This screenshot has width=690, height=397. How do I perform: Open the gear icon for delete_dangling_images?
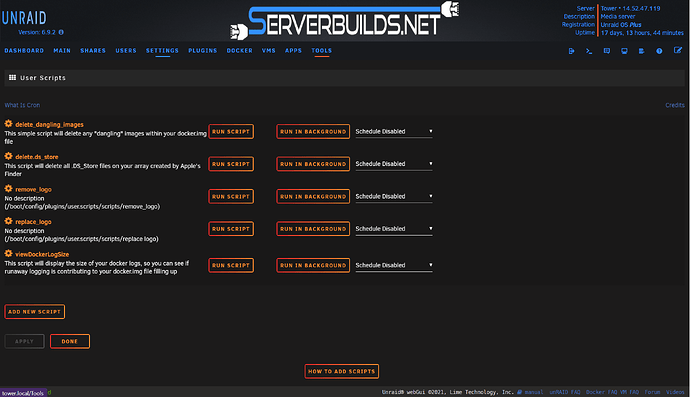[8, 124]
